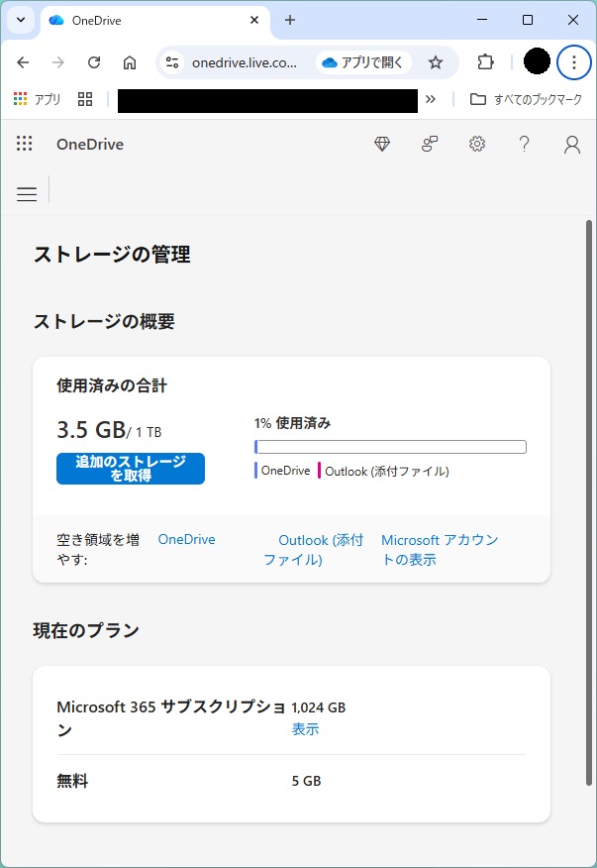Open the tab groups grid icon
Screen dimensions: 597x868
click(85, 100)
